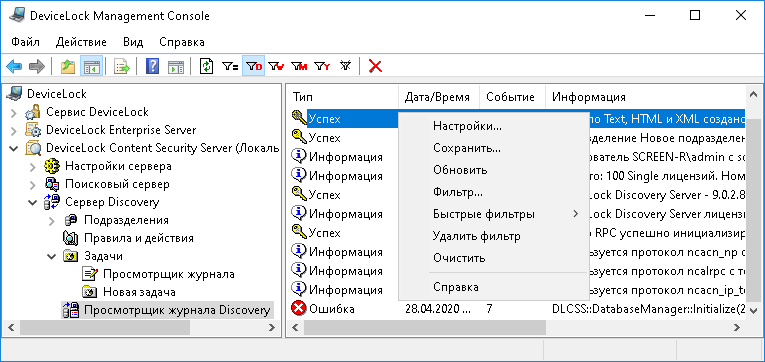Click the Настройки сервера gear icon
The height and width of the screenshot is (362, 765).
52,166
